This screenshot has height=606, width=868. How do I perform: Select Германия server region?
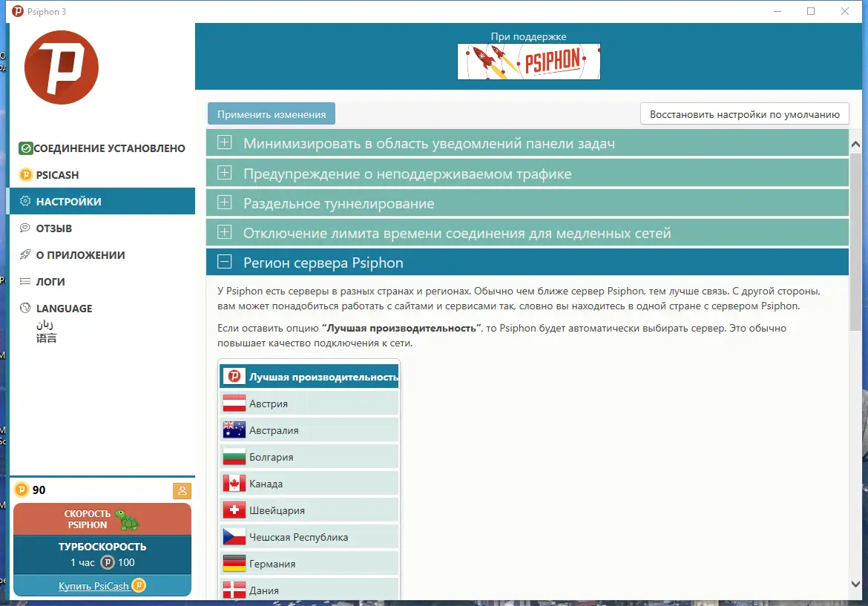(x=309, y=563)
